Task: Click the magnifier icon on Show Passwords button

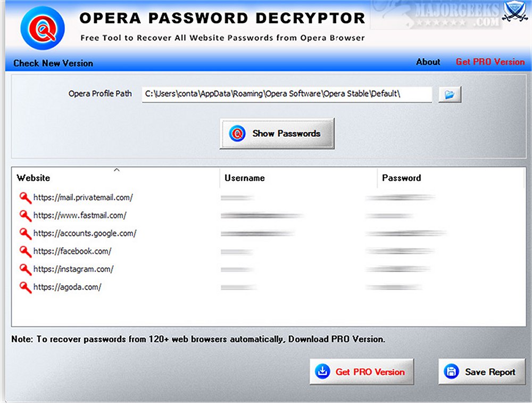Action: [x=237, y=134]
